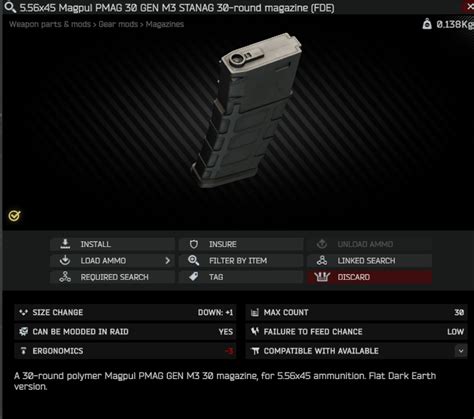Expand the Compatible With Available dropdown
This screenshot has height=419, width=474.
(x=461, y=351)
